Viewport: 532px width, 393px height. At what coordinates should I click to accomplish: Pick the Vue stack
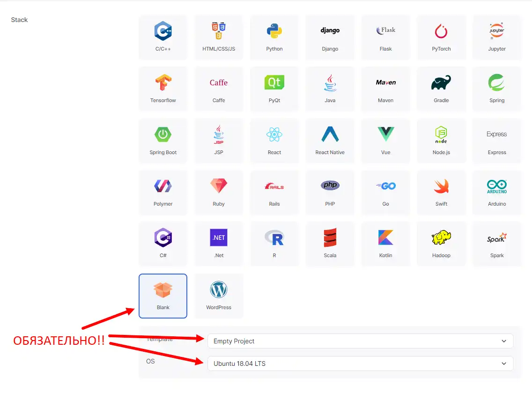[385, 141]
